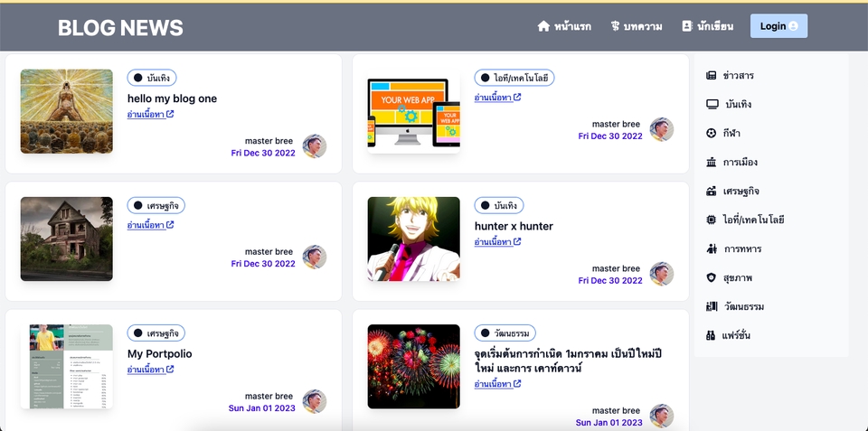The width and height of the screenshot is (868, 431).
Task: Open the บทความ menu item in navbar
Action: (x=637, y=26)
